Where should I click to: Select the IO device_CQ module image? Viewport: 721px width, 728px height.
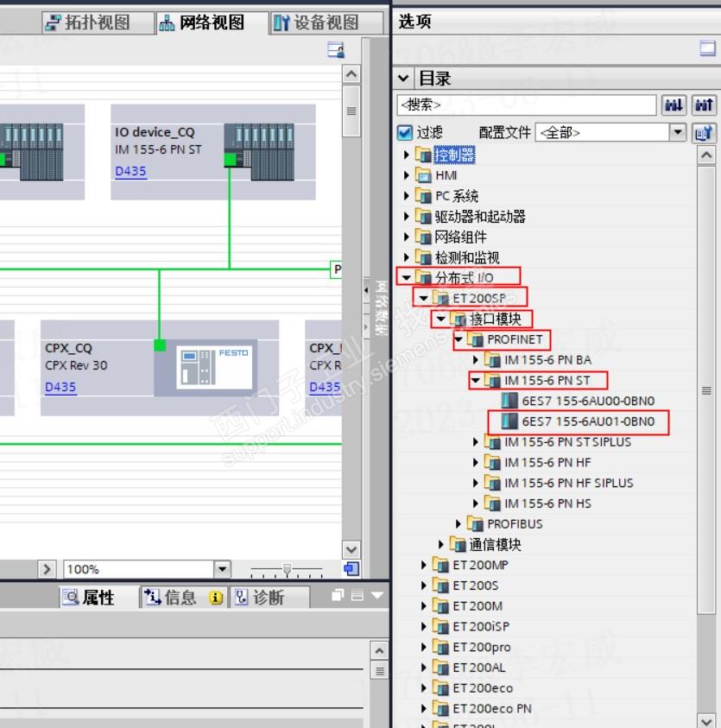click(259, 152)
